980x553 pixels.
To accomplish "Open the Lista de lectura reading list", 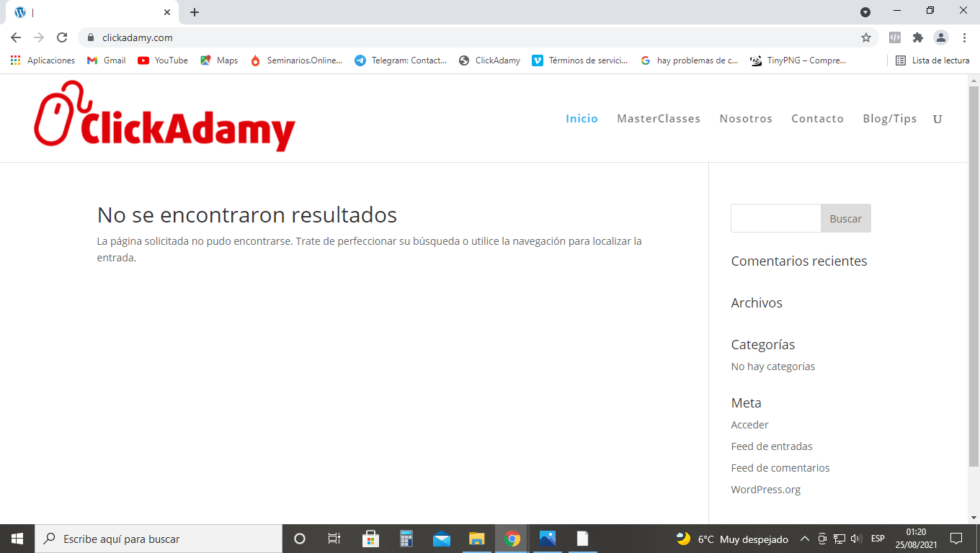I will 932,60.
